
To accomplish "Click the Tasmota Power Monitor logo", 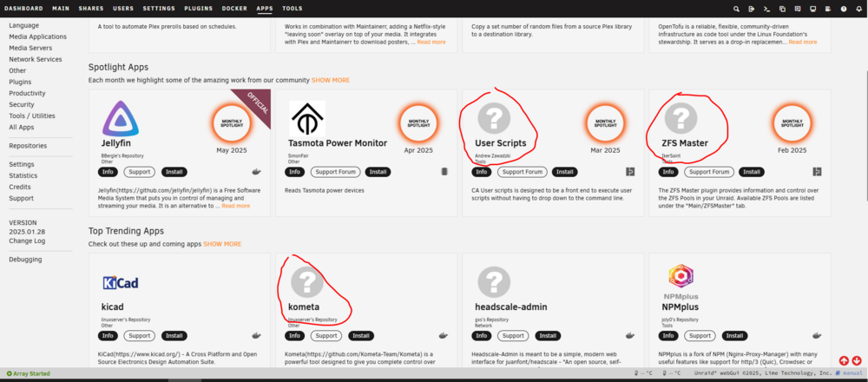I will coord(307,118).
